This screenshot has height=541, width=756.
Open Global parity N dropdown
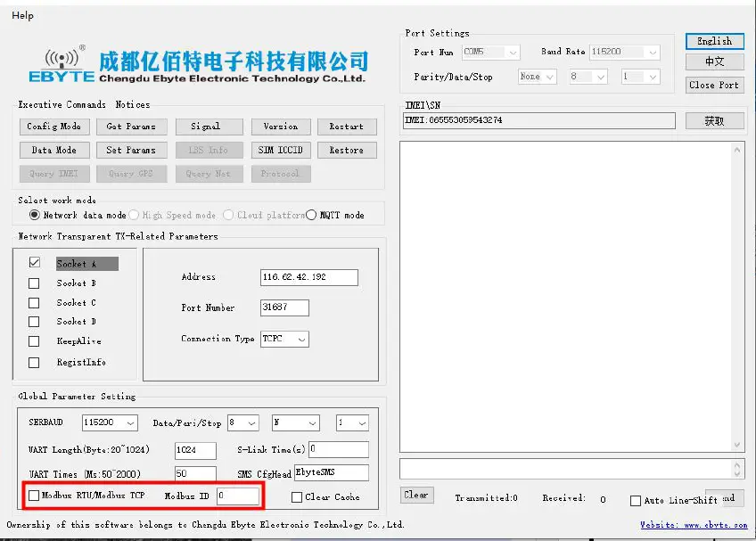click(296, 422)
